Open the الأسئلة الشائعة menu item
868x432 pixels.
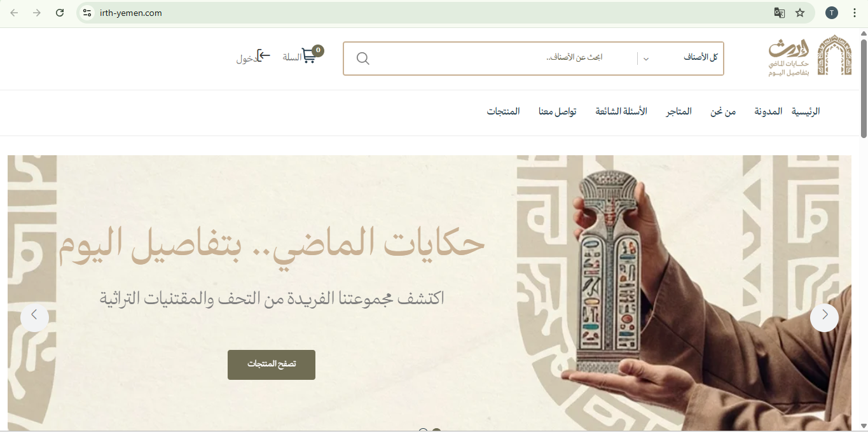coord(621,111)
